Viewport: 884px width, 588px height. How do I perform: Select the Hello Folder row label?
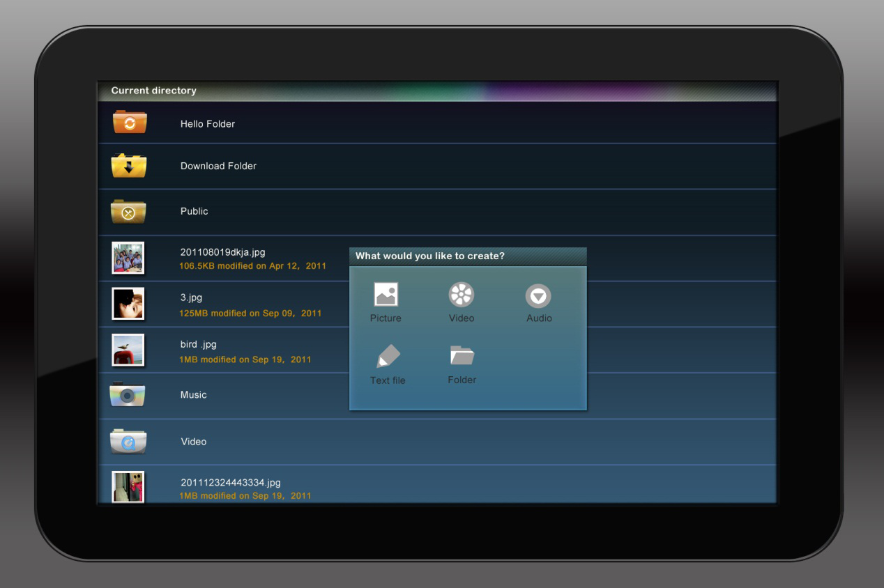208,124
